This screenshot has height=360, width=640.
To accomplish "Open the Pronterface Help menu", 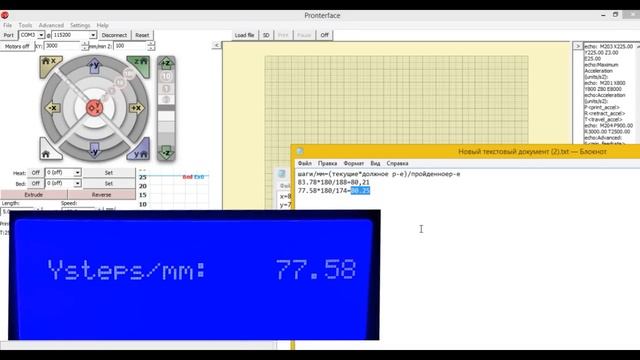I will [102, 25].
